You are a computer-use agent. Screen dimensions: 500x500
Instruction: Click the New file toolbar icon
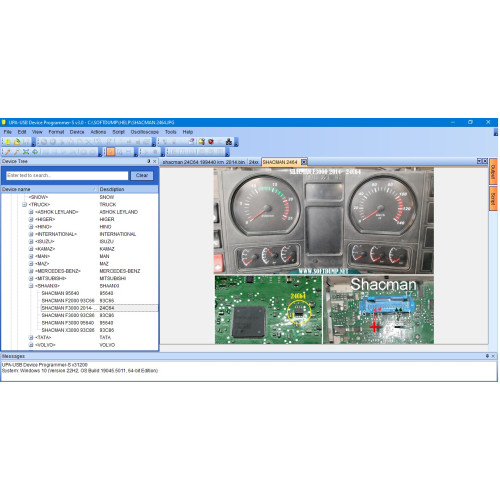[8, 142]
